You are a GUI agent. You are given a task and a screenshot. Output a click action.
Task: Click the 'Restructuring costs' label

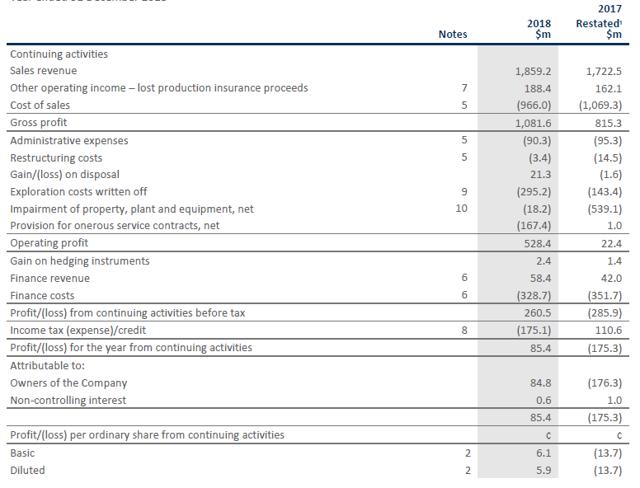coord(56,158)
